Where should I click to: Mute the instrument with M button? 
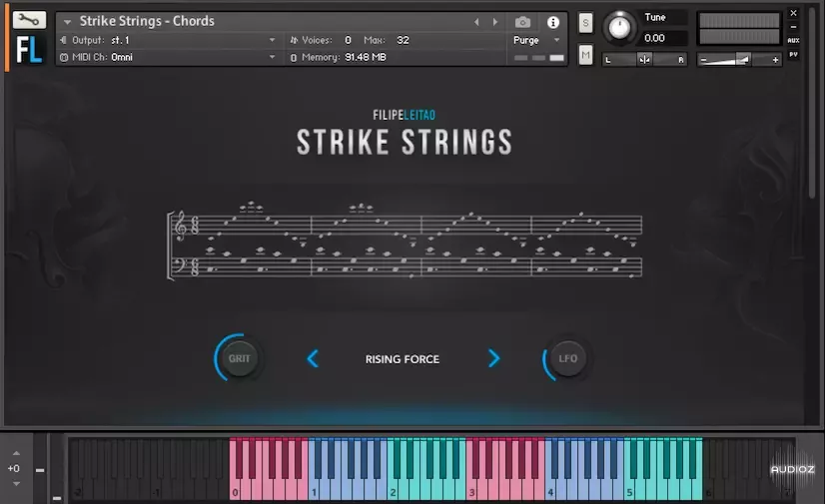[x=585, y=55]
